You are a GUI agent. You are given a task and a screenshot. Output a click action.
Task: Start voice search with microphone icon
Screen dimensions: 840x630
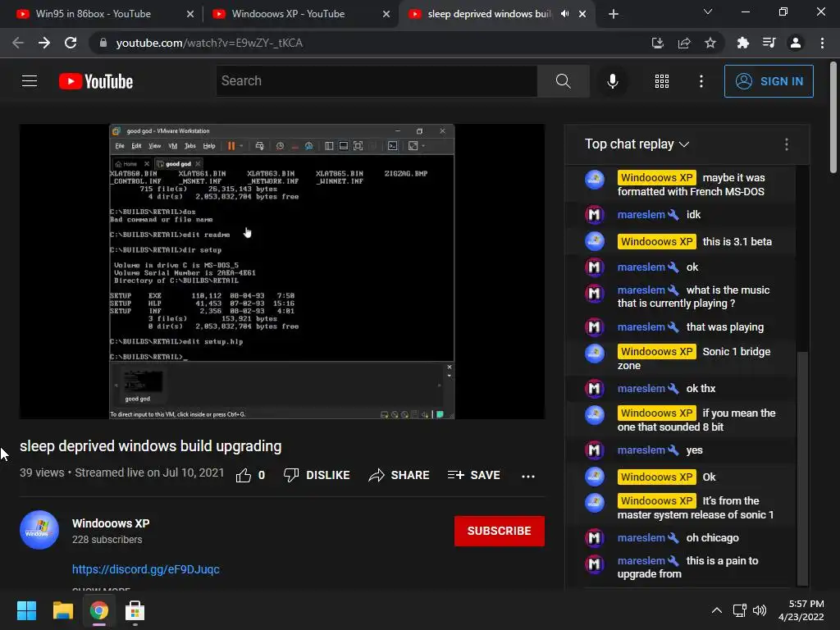[612, 81]
